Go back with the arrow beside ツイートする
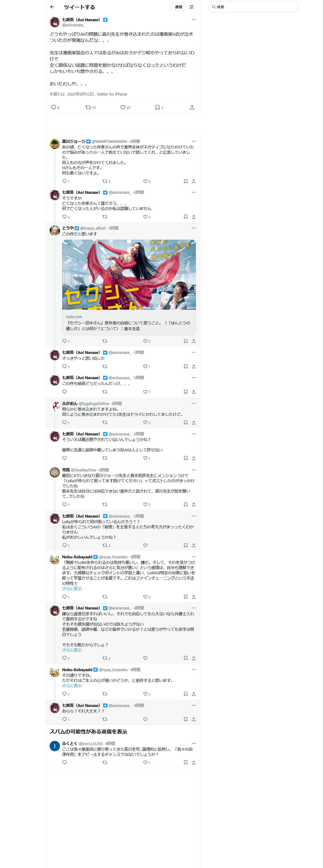The width and height of the screenshot is (324, 868). coord(52,7)
